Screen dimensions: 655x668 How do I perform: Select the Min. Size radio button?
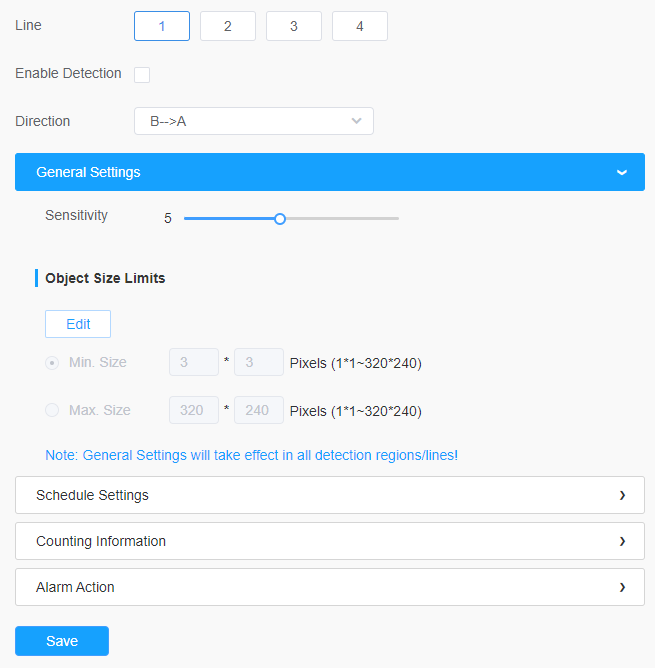point(52,363)
